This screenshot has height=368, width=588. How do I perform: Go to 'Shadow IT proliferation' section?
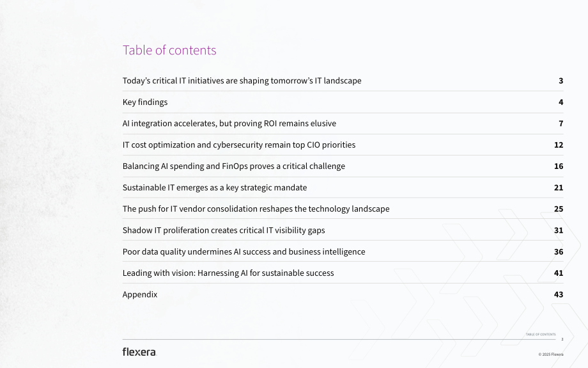tap(224, 230)
